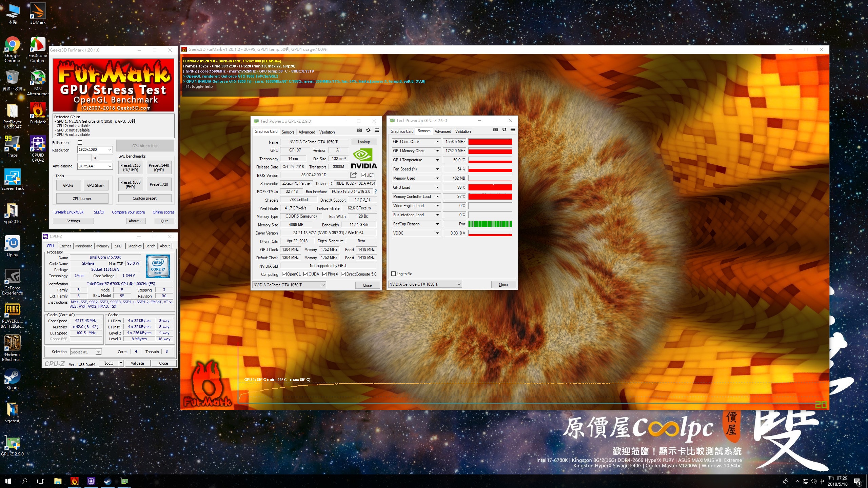Click BIOS save/share arrow icon in GPU-Z
The image size is (868, 488).
pyautogui.click(x=353, y=175)
